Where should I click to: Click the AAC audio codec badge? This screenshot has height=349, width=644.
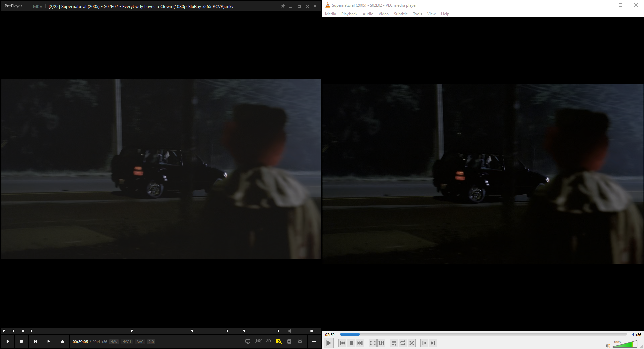click(x=140, y=342)
